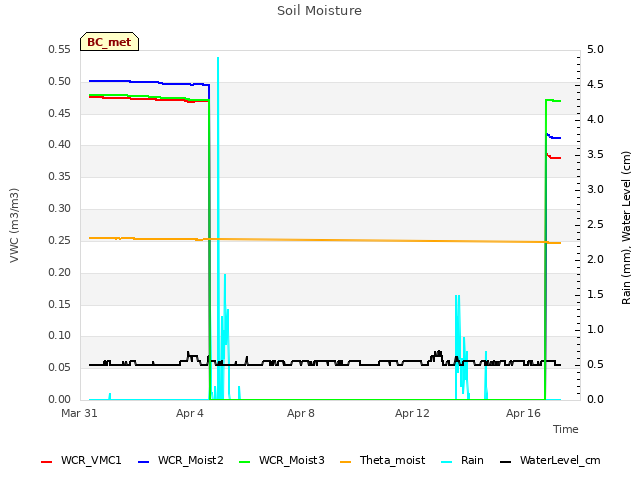This screenshot has width=640, height=480.
Task: Select the Rain legend entry
Action: tap(462, 460)
